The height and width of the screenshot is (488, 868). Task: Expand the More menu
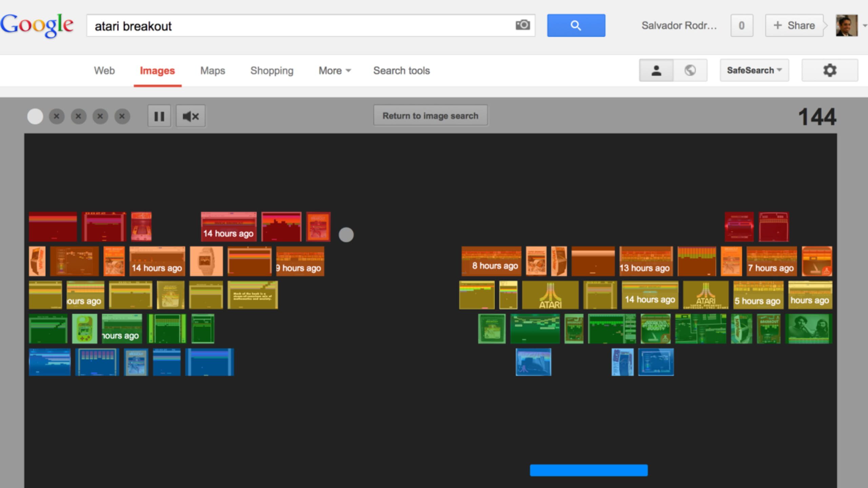pos(334,71)
